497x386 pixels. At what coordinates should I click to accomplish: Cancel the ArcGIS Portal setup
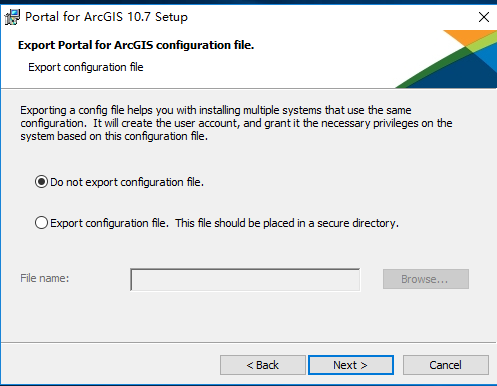(x=446, y=365)
